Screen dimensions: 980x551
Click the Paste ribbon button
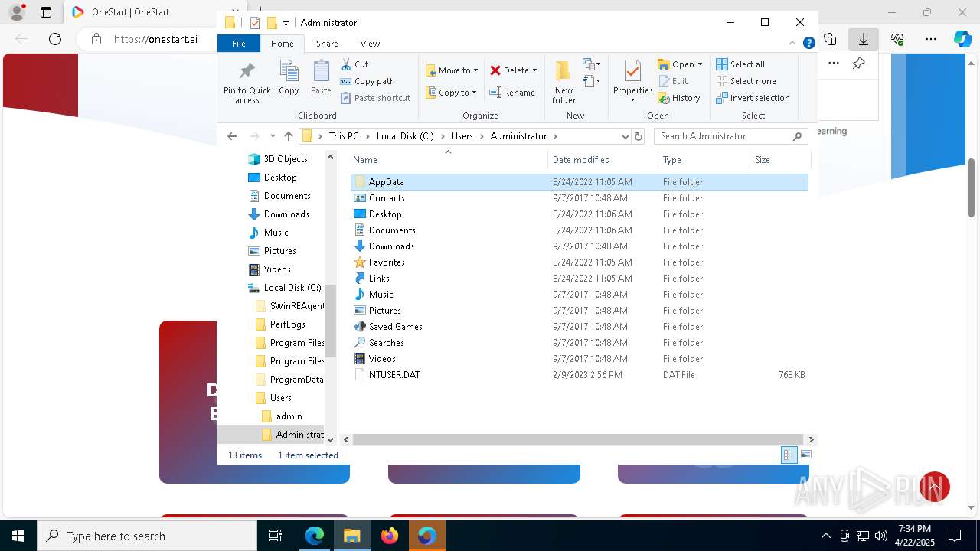pyautogui.click(x=321, y=78)
